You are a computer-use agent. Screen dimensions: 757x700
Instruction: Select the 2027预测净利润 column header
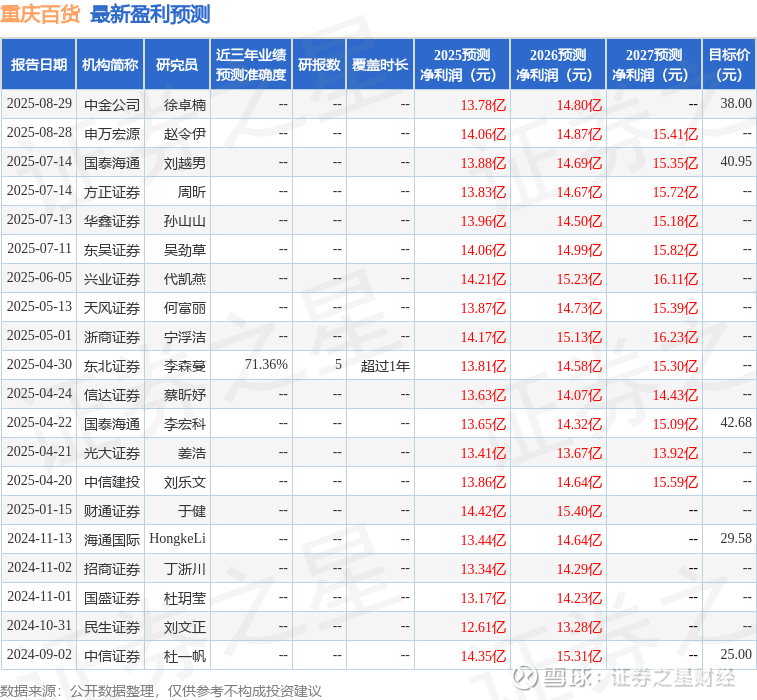[654, 64]
